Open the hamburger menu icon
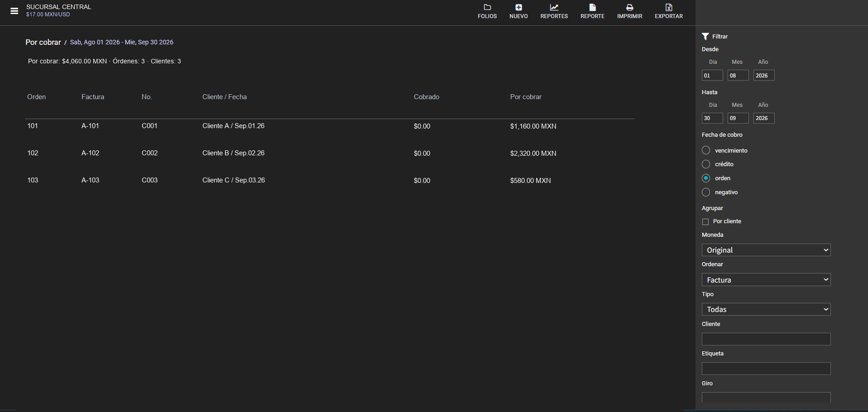Viewport: 868px width, 412px height. coord(14,11)
